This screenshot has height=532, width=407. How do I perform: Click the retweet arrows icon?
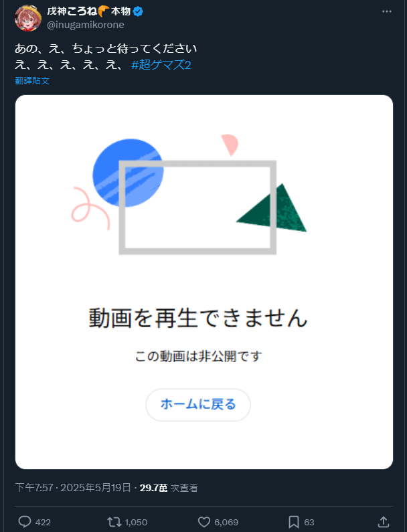114,522
